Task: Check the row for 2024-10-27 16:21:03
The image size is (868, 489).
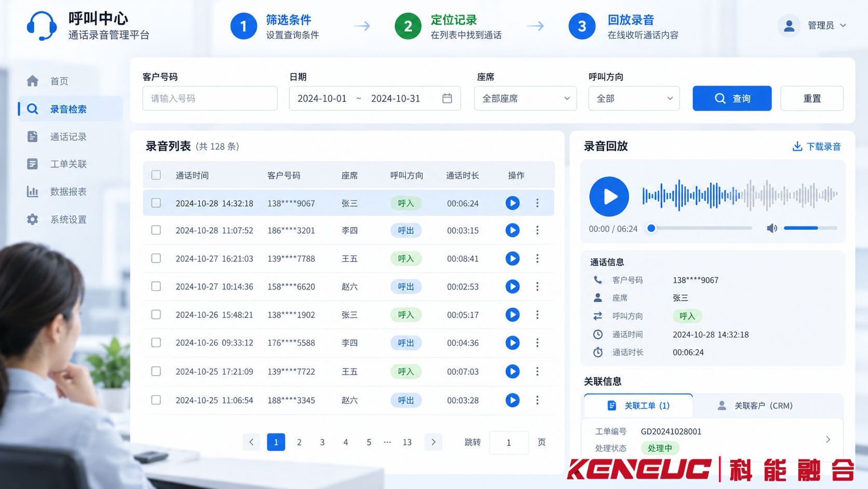Action: (156, 258)
